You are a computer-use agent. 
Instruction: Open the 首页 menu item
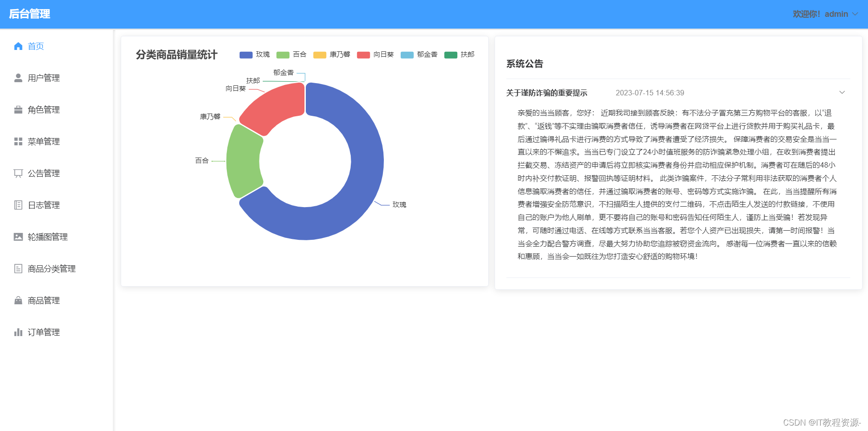tap(56, 46)
